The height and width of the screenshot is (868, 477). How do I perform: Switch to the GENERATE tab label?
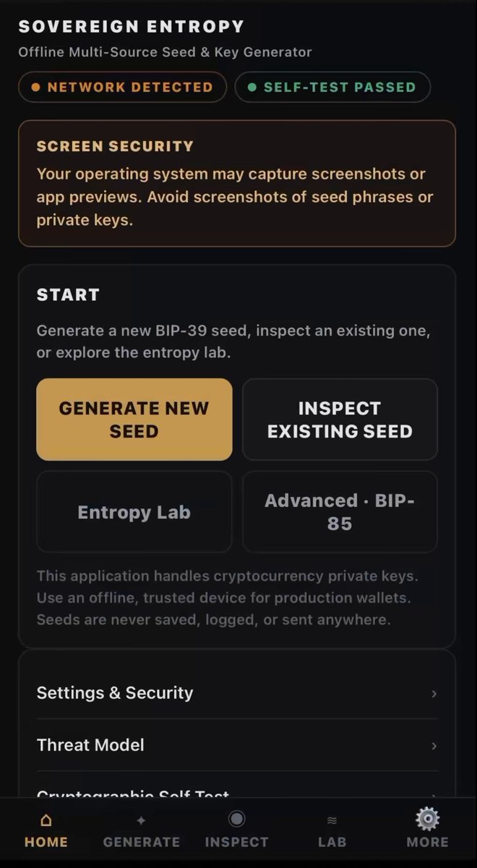coord(141,842)
